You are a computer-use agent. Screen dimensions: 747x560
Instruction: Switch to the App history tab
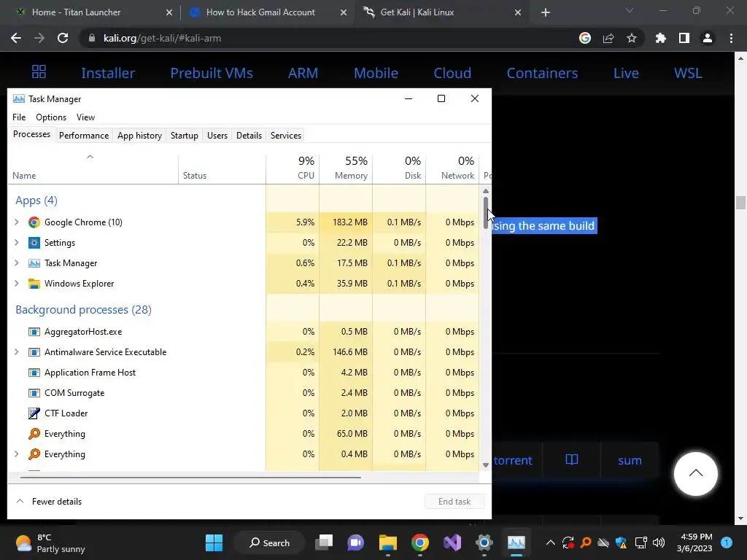pyautogui.click(x=139, y=135)
